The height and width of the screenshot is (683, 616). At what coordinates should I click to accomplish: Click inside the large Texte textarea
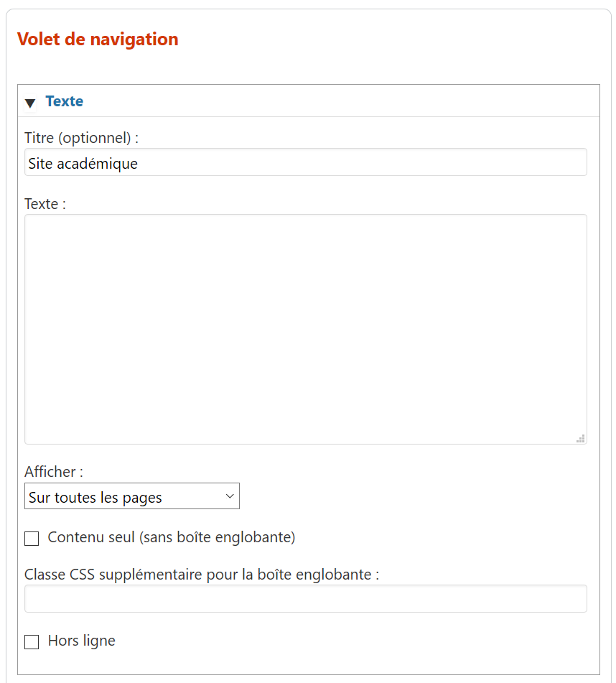click(x=305, y=329)
